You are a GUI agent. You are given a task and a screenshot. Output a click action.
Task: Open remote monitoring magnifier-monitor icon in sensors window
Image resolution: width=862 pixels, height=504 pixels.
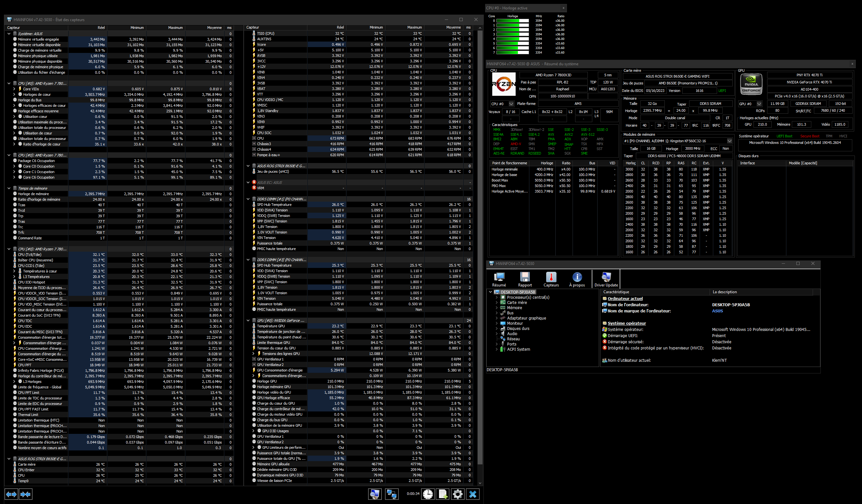pyautogui.click(x=375, y=494)
